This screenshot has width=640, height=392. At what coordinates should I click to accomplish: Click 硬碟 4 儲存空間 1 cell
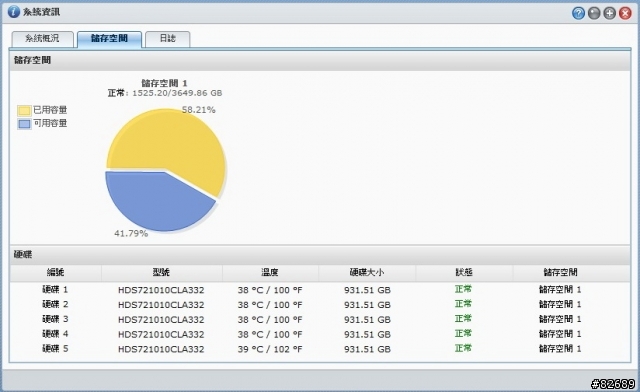pos(560,334)
